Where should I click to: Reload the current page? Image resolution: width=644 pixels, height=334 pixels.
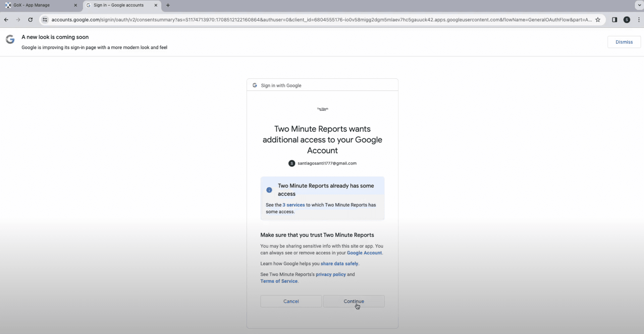[30, 20]
